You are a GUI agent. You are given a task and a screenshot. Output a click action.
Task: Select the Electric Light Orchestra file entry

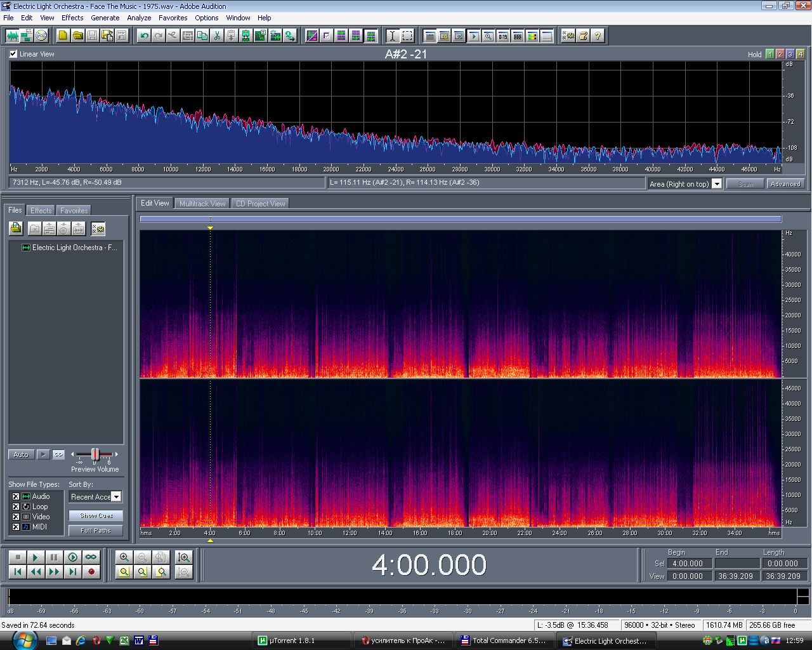point(74,248)
